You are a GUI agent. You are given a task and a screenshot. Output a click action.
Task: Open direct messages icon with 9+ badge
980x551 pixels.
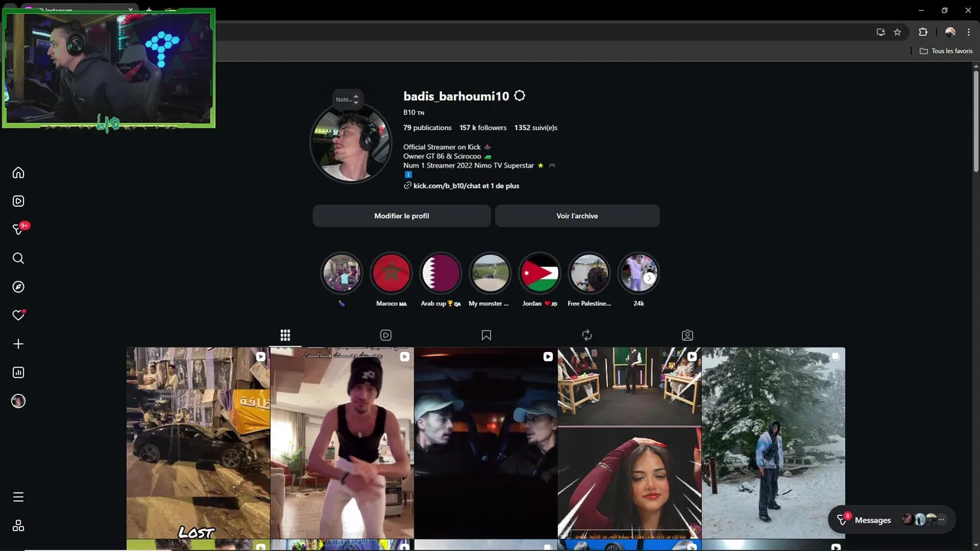point(18,230)
